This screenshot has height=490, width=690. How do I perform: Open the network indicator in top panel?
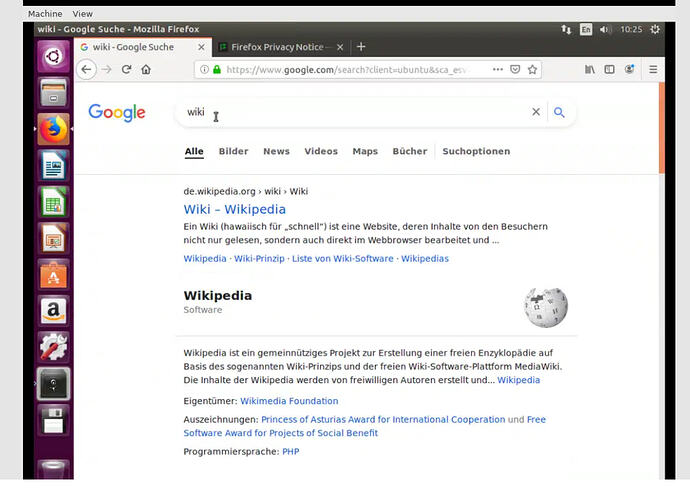pos(566,29)
